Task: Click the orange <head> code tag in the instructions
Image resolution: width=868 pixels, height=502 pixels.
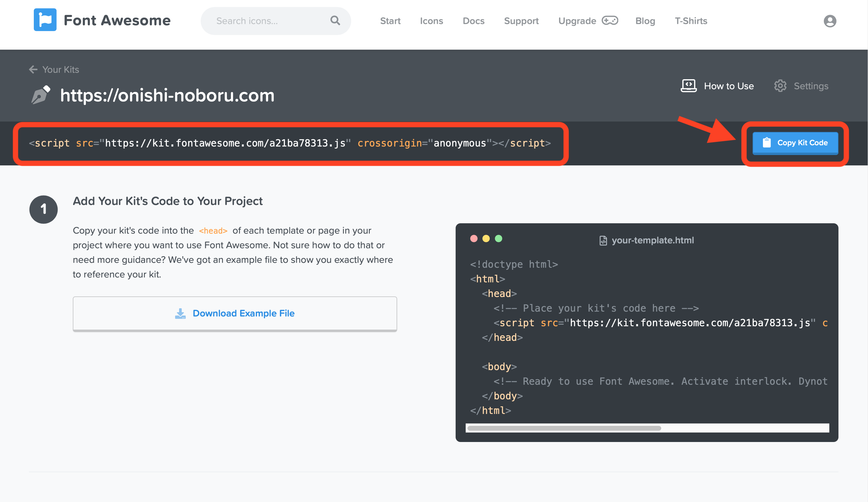Action: pyautogui.click(x=213, y=231)
